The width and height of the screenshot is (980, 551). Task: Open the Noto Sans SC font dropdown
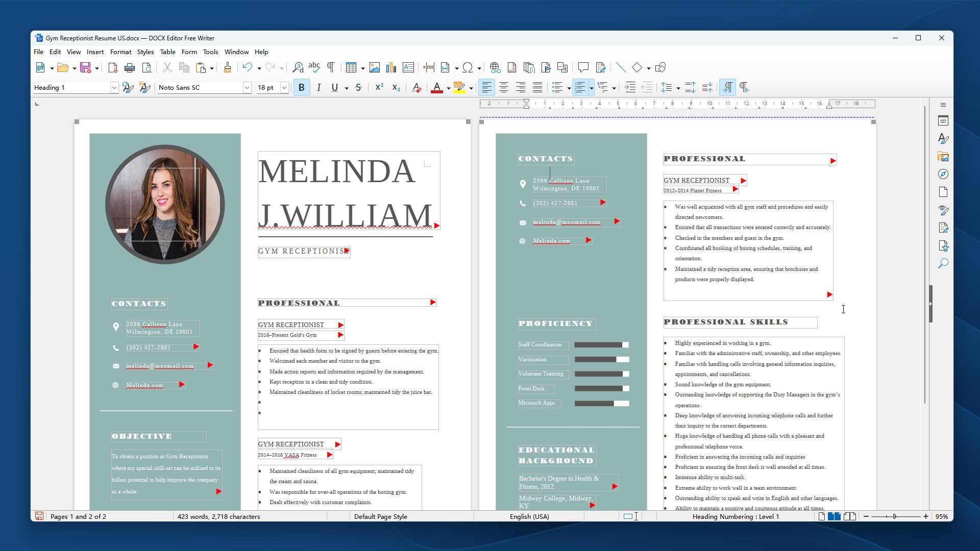247,88
